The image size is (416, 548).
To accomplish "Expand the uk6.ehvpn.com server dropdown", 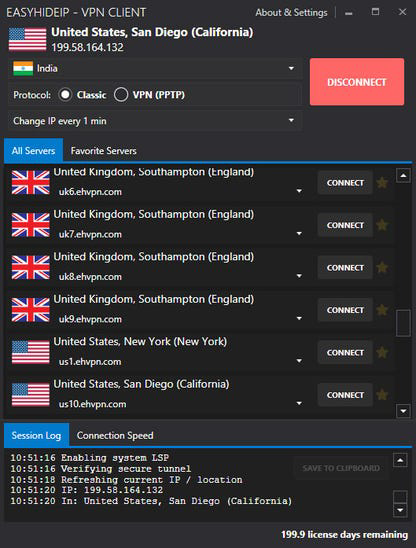I will 299,191.
